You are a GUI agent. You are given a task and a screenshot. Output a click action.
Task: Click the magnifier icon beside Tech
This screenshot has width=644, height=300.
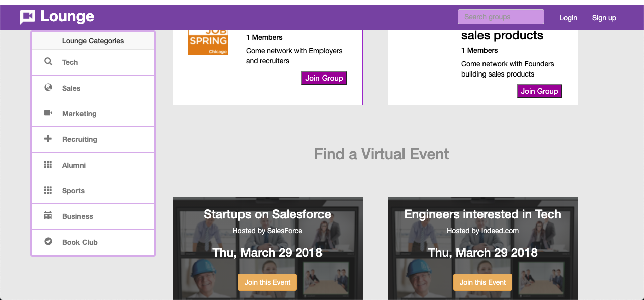click(x=48, y=62)
